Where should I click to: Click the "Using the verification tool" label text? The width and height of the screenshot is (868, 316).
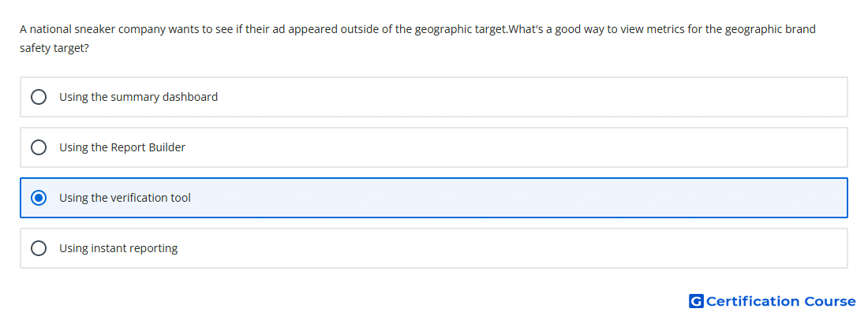(125, 198)
